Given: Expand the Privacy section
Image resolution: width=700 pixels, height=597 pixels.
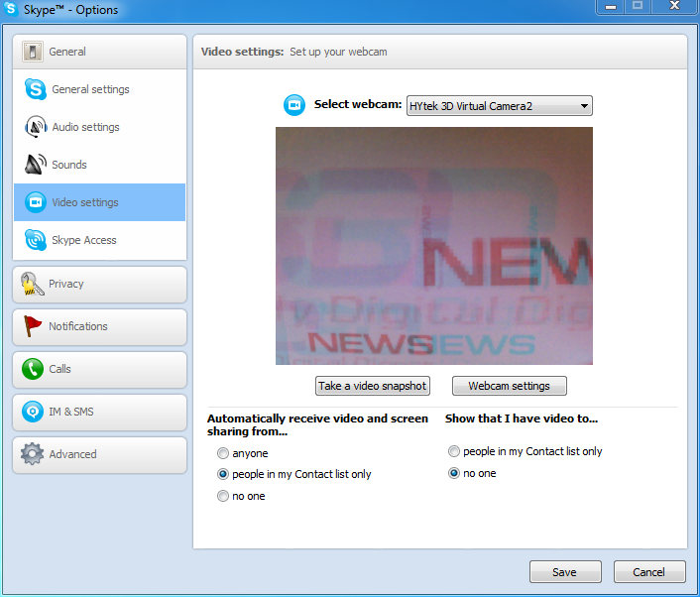Looking at the screenshot, I should pyautogui.click(x=99, y=285).
